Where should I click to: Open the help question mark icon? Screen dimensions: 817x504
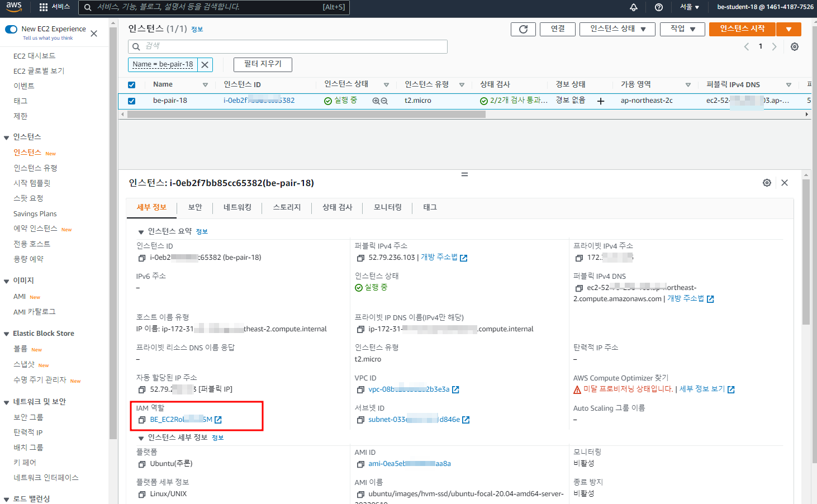click(659, 7)
